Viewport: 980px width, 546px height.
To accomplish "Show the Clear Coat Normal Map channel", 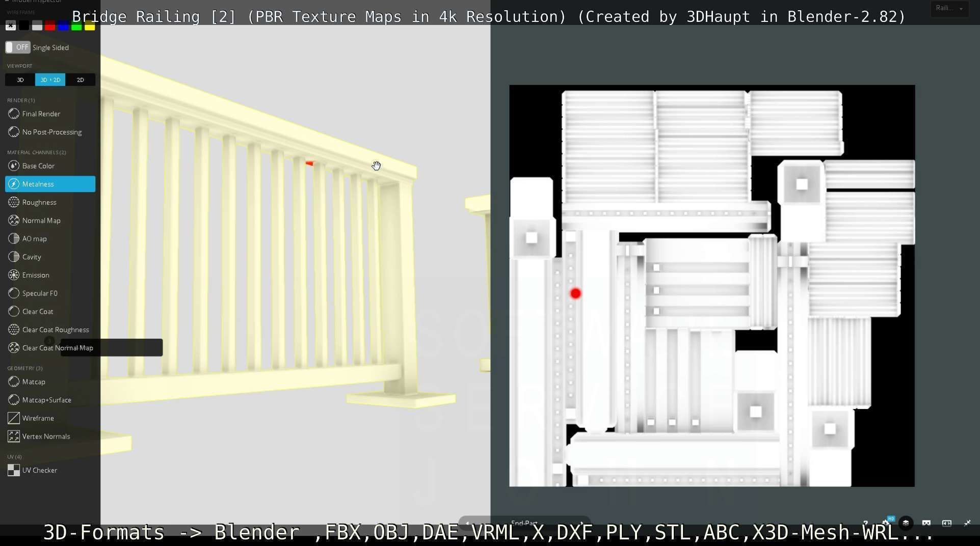I will tap(50, 348).
